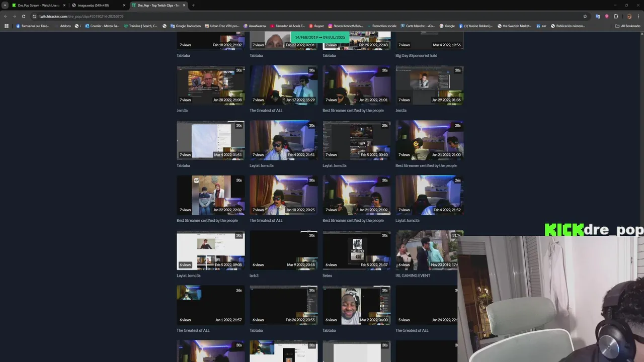Play Laylat Jomo3a clip Feb 4 2022, 21:52
Viewport: 644px width, 362px height.
coord(430,195)
